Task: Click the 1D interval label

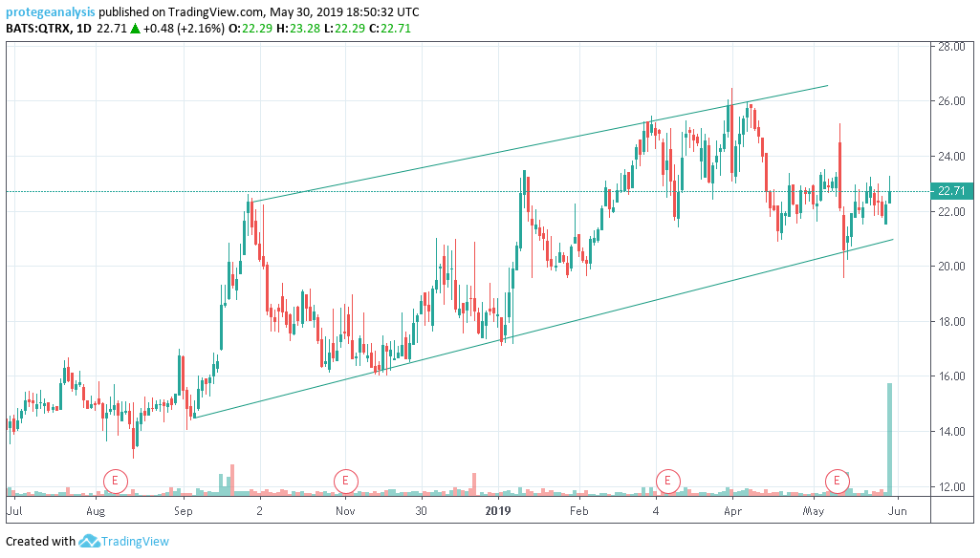Action: (x=84, y=28)
